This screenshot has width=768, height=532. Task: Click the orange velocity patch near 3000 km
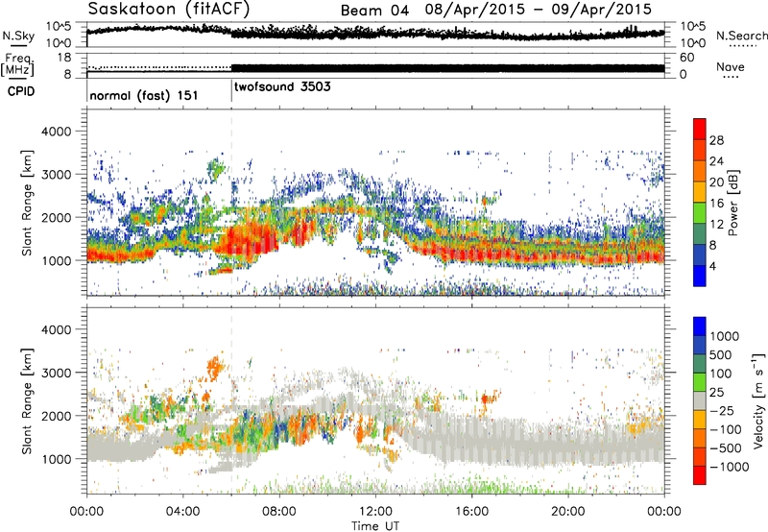point(214,368)
